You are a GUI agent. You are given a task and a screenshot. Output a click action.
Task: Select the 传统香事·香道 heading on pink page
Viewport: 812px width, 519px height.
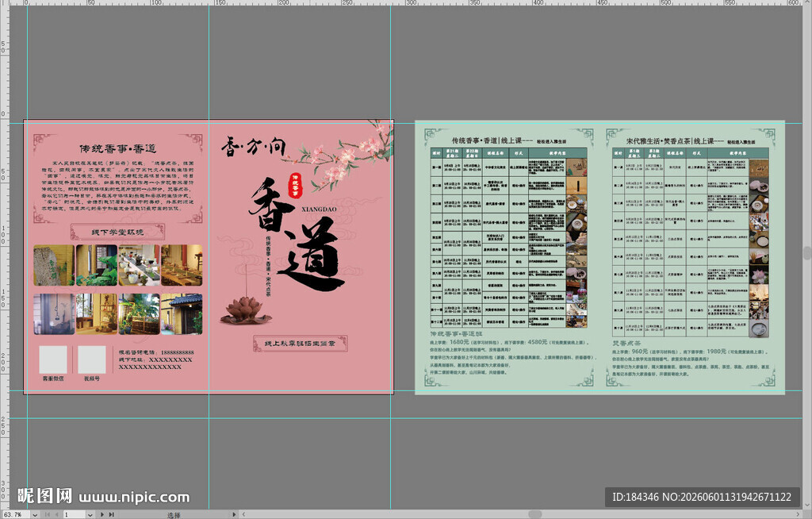(118, 149)
